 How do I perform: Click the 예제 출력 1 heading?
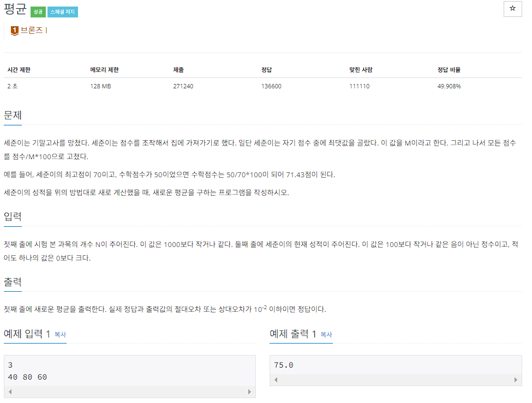(293, 334)
